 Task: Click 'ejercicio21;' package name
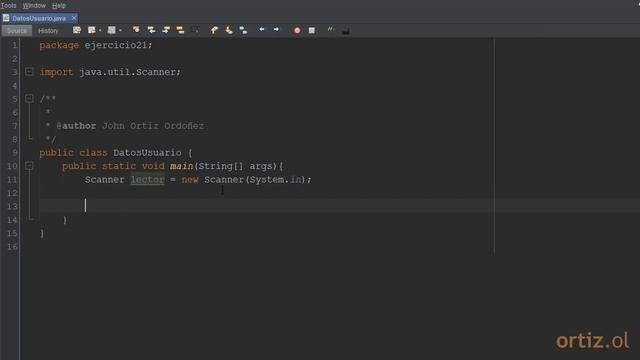(x=118, y=45)
